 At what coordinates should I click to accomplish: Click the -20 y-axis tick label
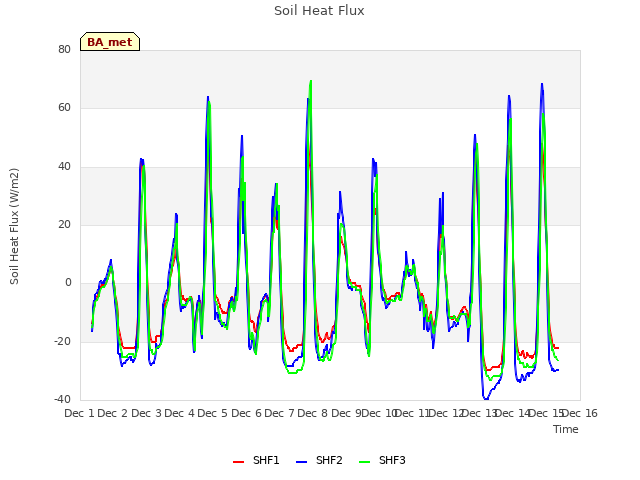click(62, 341)
